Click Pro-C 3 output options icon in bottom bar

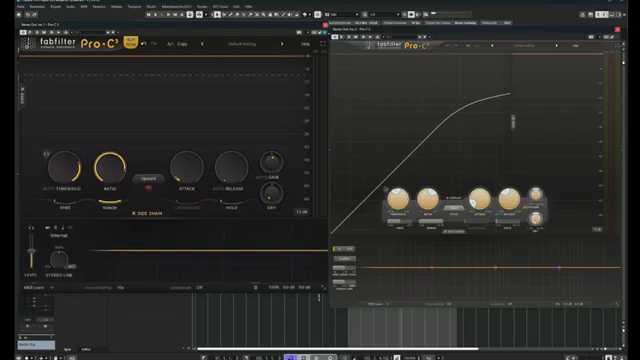pos(256,287)
